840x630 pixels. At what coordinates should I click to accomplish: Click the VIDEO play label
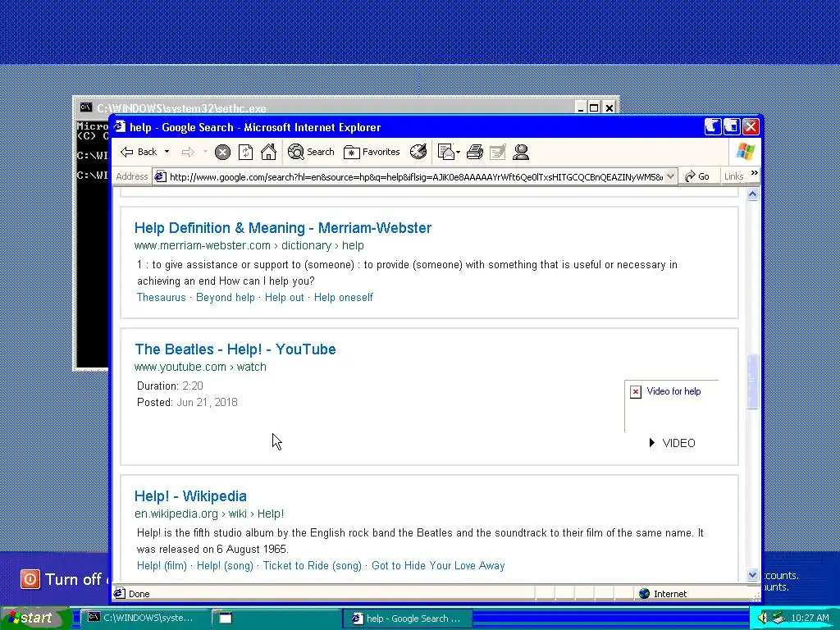(x=673, y=443)
